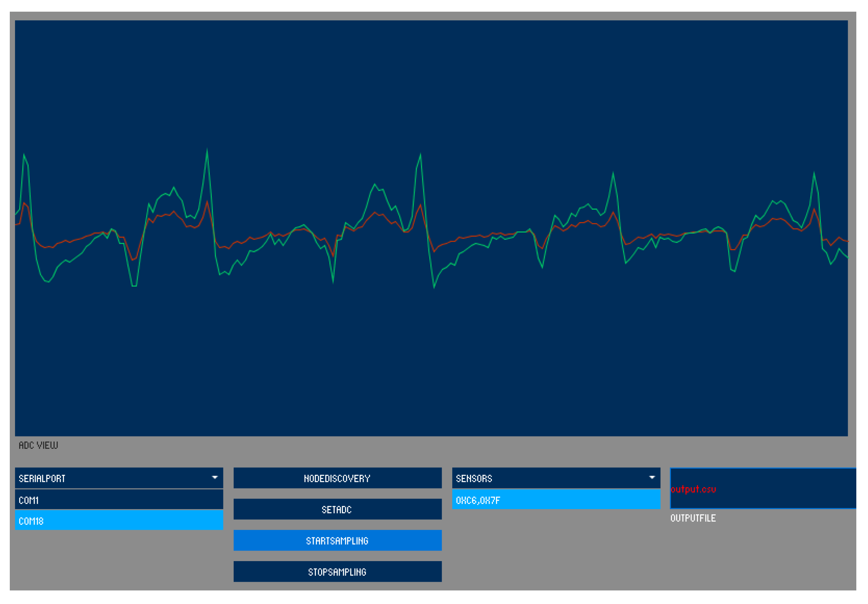
Task: Start sampling with STARTSAMPLING button
Action: [x=337, y=540]
